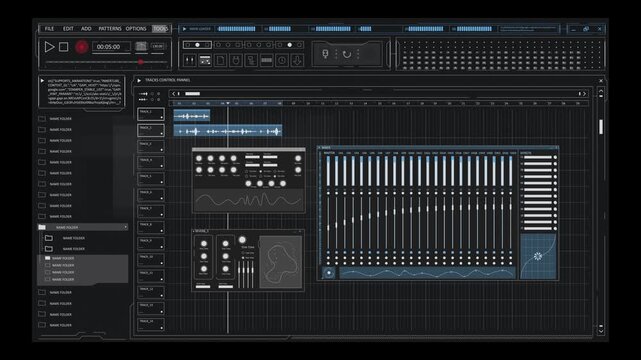Viewport: 641px width, 360px height.
Task: Click the download arrow icon in toolbar
Action: (297, 60)
